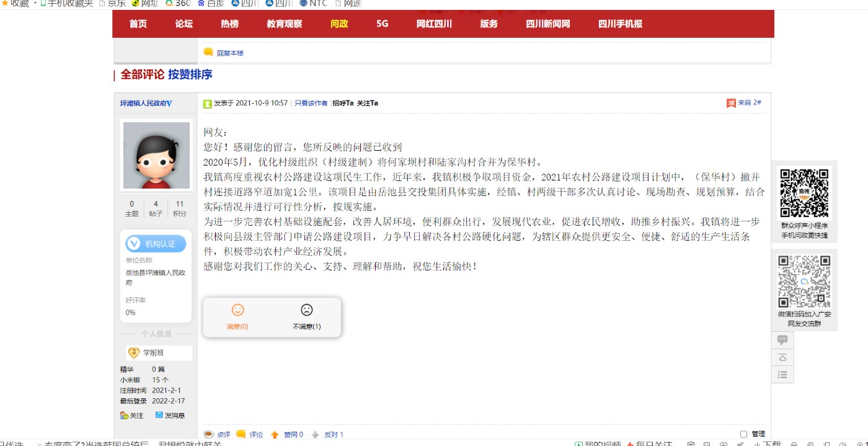This screenshot has height=446, width=868.
Task: Click the 微信扫码加入广安 QR code
Action: click(x=804, y=282)
